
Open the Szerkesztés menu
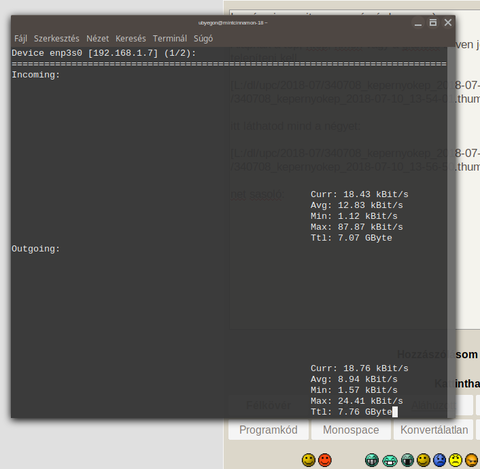pyautogui.click(x=57, y=39)
